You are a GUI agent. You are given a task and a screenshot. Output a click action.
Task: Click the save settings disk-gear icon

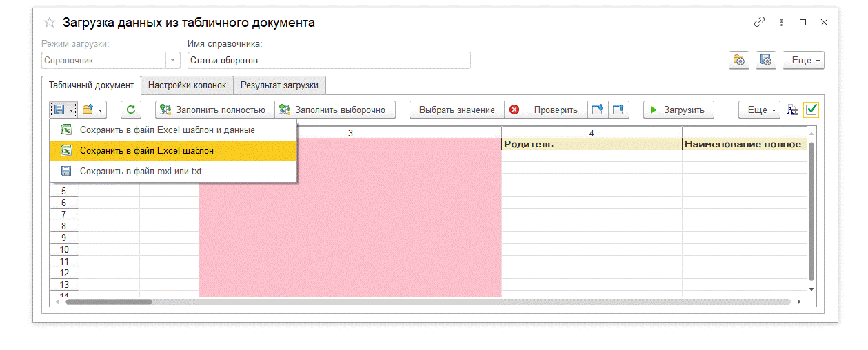point(766,61)
